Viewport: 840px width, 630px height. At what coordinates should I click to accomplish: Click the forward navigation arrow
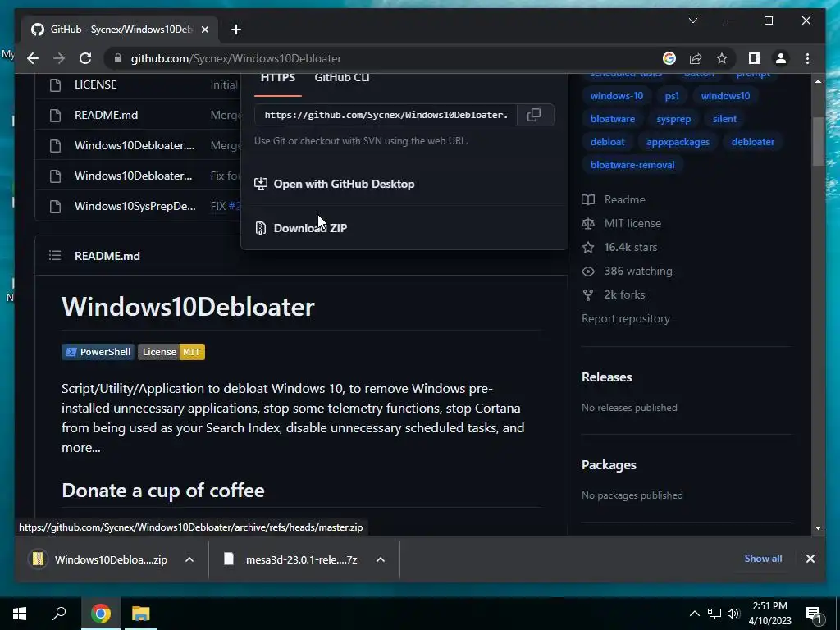[x=59, y=58]
